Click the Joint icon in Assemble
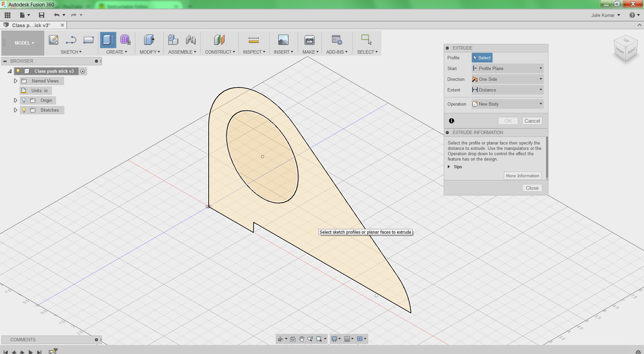The image size is (644, 354). click(x=191, y=40)
